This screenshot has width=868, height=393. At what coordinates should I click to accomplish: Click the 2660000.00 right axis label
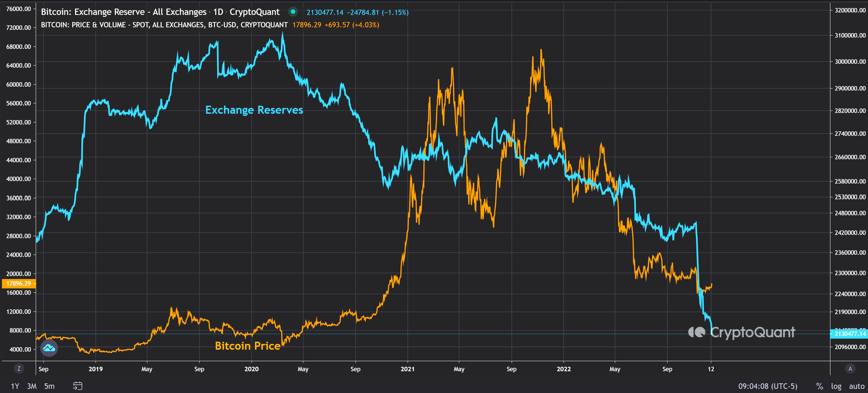click(850, 157)
